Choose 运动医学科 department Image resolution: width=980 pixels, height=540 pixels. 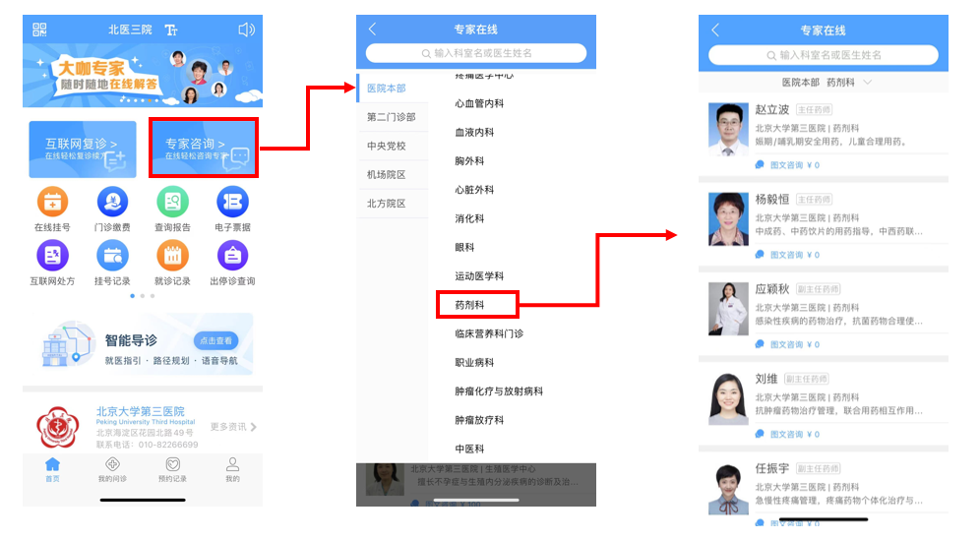pos(479,276)
